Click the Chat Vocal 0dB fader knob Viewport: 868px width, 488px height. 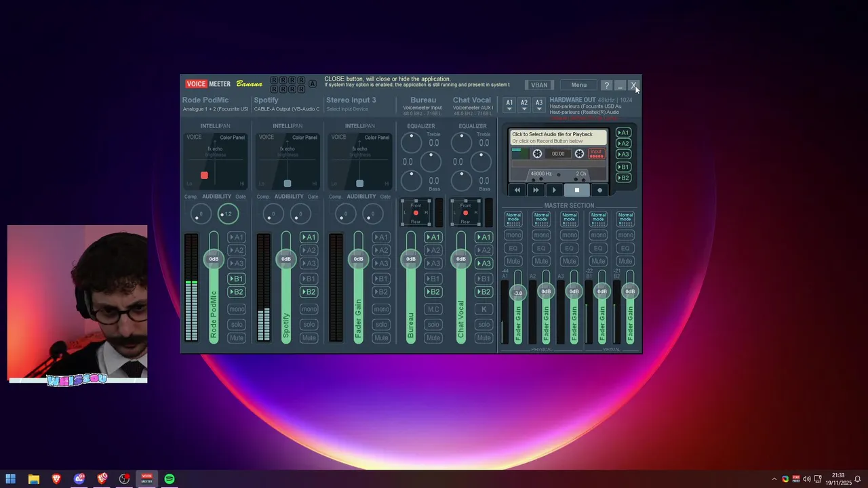(461, 259)
